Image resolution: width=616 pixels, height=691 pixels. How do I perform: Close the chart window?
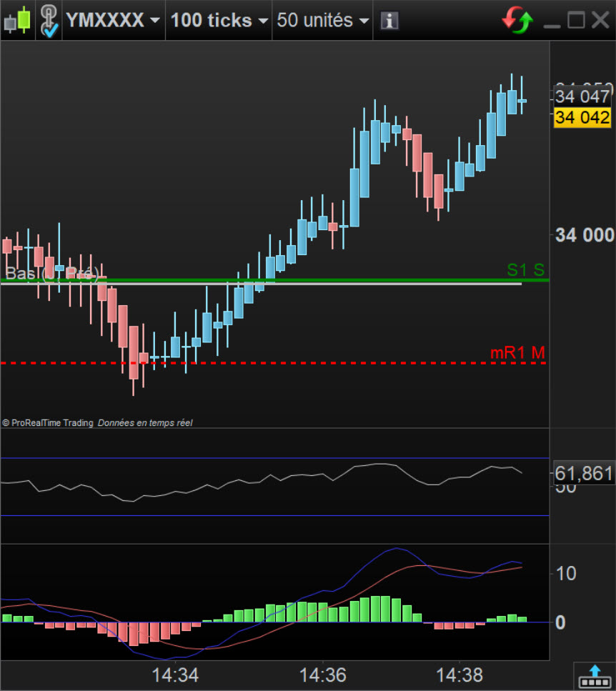(x=600, y=20)
